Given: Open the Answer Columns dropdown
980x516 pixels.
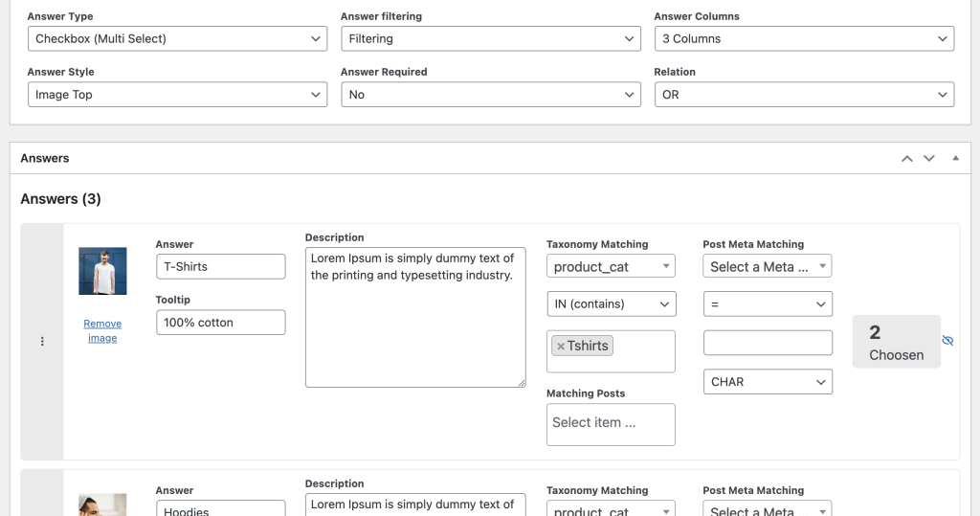Looking at the screenshot, I should 804,39.
